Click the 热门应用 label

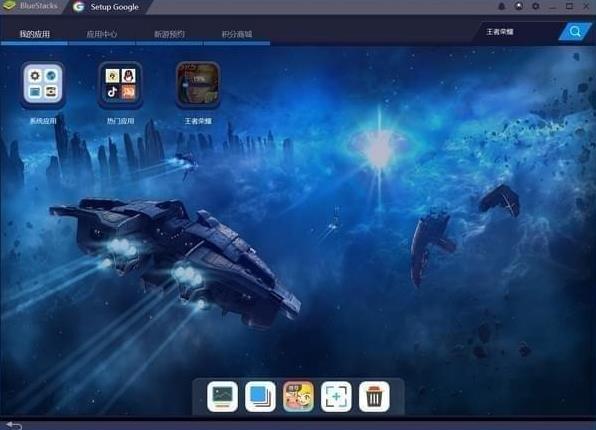coord(120,121)
